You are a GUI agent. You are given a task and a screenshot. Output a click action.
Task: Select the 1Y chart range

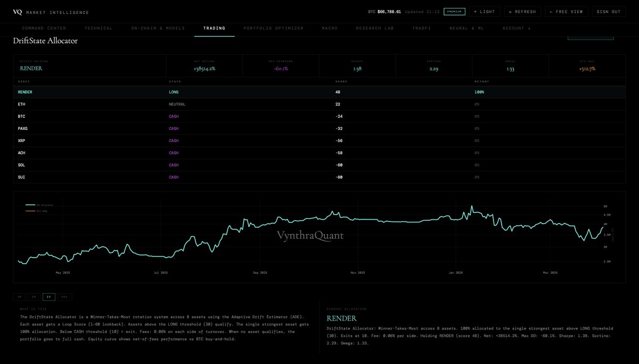(49, 297)
